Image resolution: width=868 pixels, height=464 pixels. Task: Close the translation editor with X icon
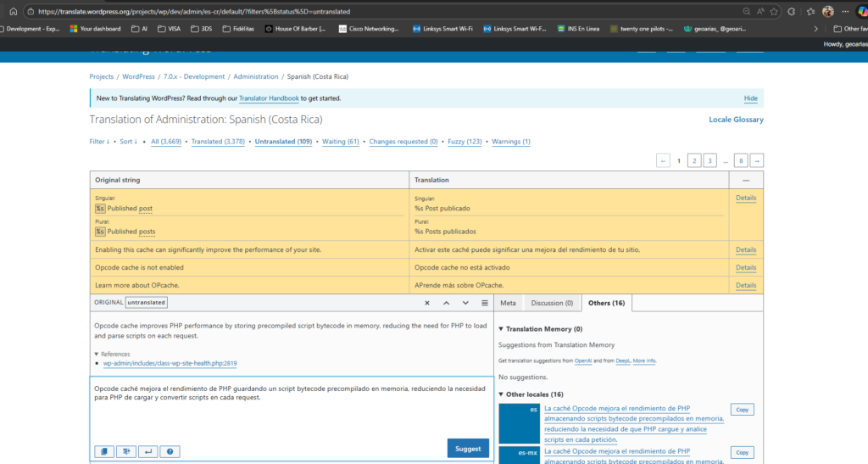point(426,303)
